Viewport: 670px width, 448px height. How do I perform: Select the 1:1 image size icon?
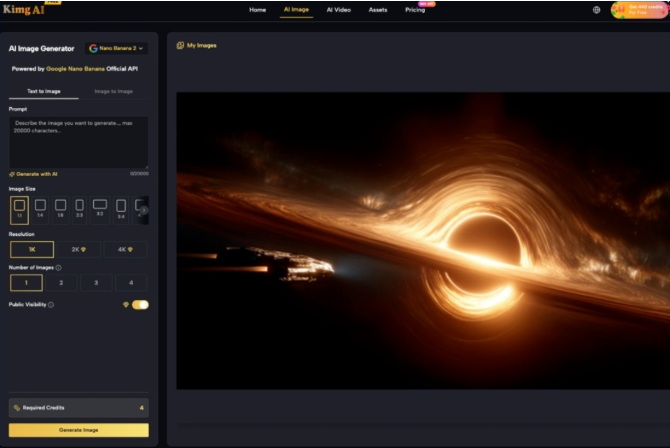(x=19, y=207)
